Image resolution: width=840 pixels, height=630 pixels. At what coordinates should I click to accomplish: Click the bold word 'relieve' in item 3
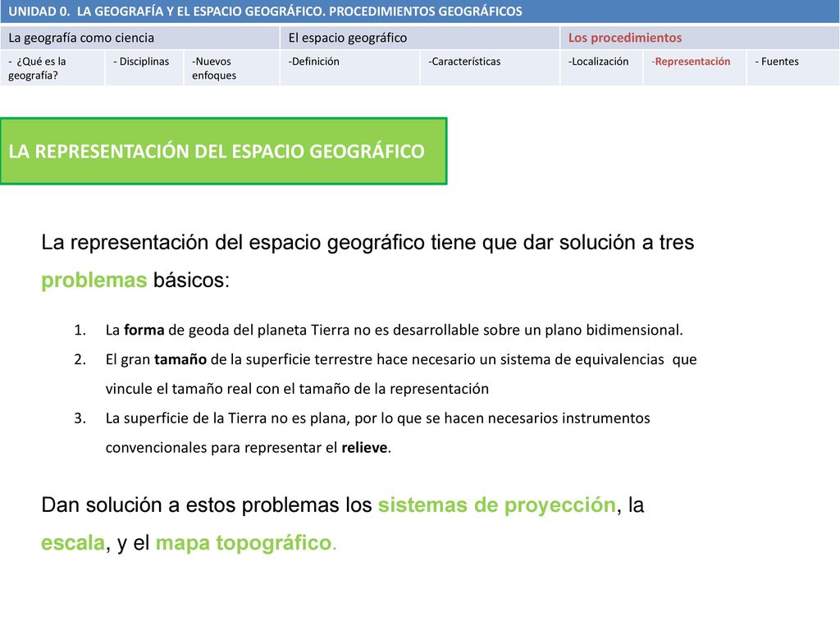click(364, 448)
